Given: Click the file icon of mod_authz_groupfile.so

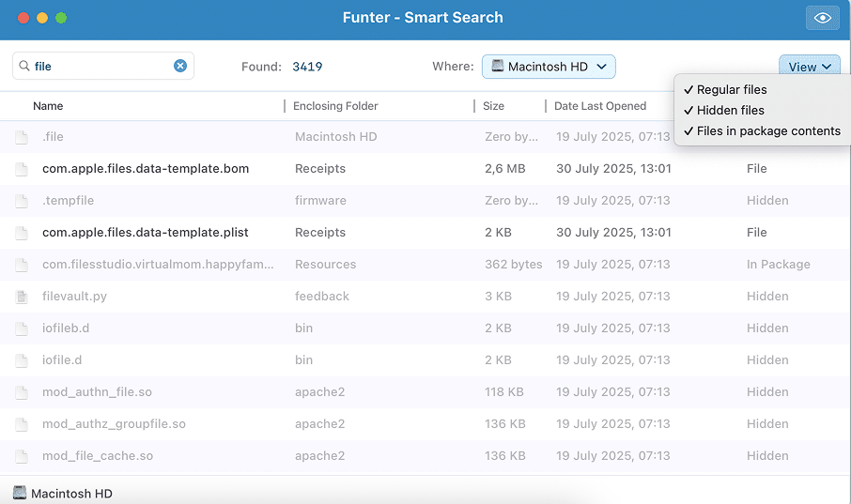Looking at the screenshot, I should (x=22, y=423).
